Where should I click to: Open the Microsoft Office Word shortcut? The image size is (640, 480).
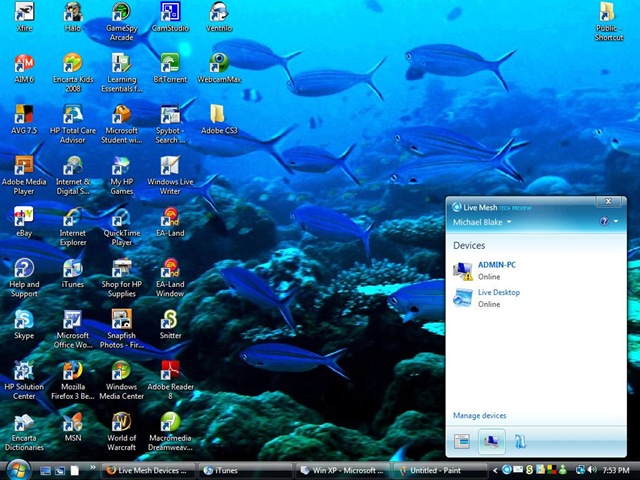(x=73, y=329)
